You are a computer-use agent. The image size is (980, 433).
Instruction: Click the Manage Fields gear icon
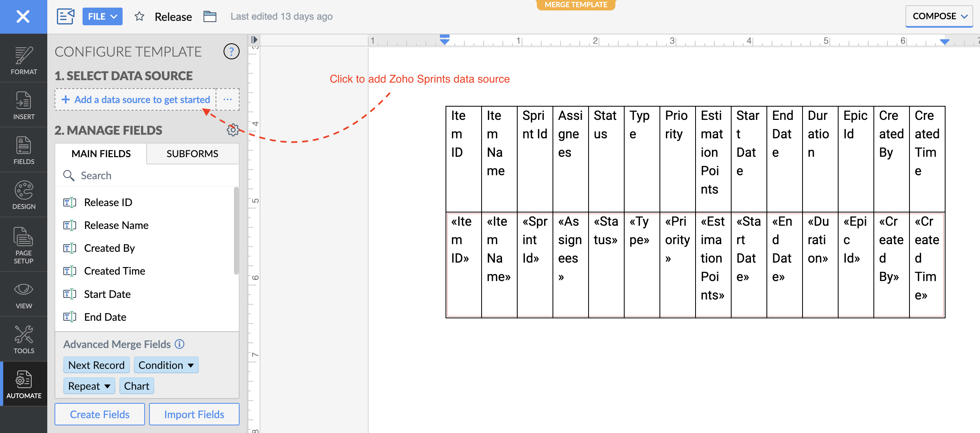(232, 130)
